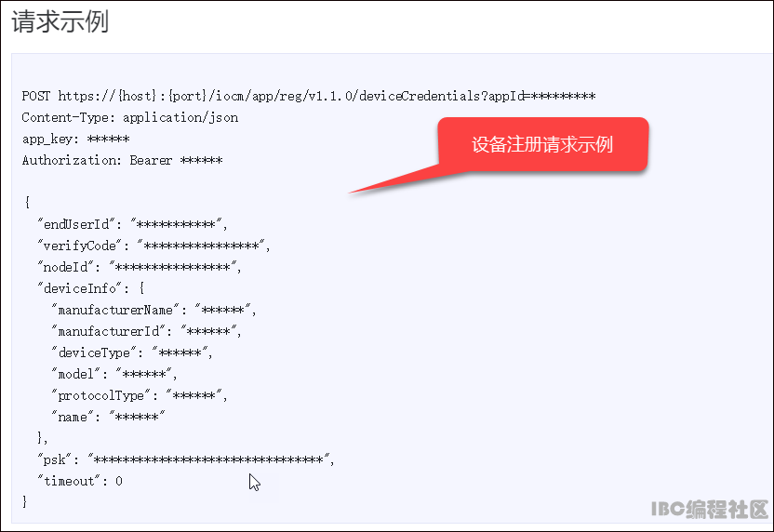Image resolution: width=774 pixels, height=532 pixels.
Task: Click the "timeout": 0 line
Action: pos(80,481)
